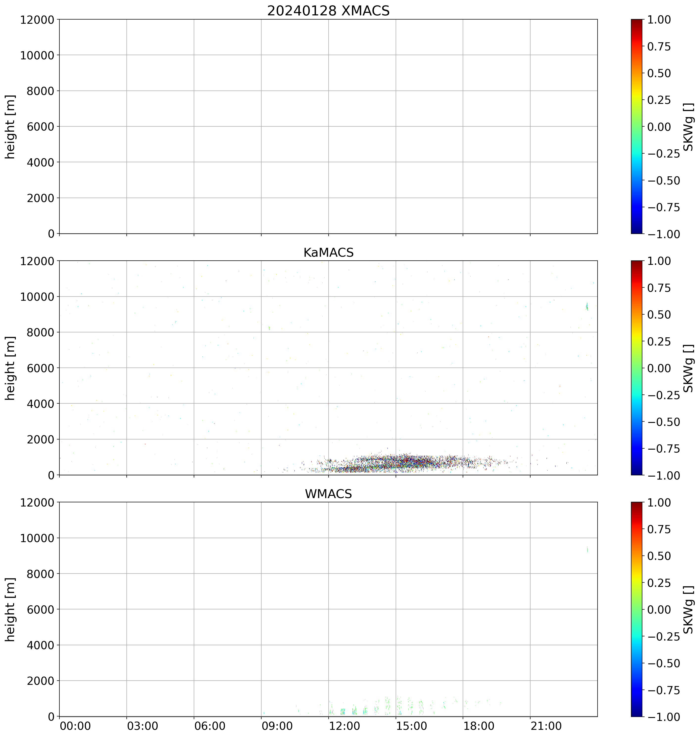700x737 pixels.
Task: Click the 12000 tick on the XMACS axis
Action: pyautogui.click(x=37, y=19)
